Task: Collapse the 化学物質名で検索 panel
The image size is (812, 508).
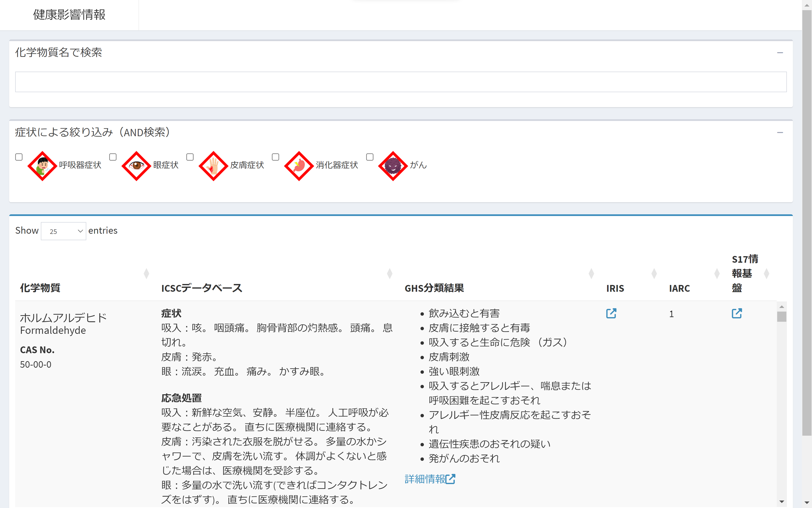Action: pyautogui.click(x=780, y=53)
